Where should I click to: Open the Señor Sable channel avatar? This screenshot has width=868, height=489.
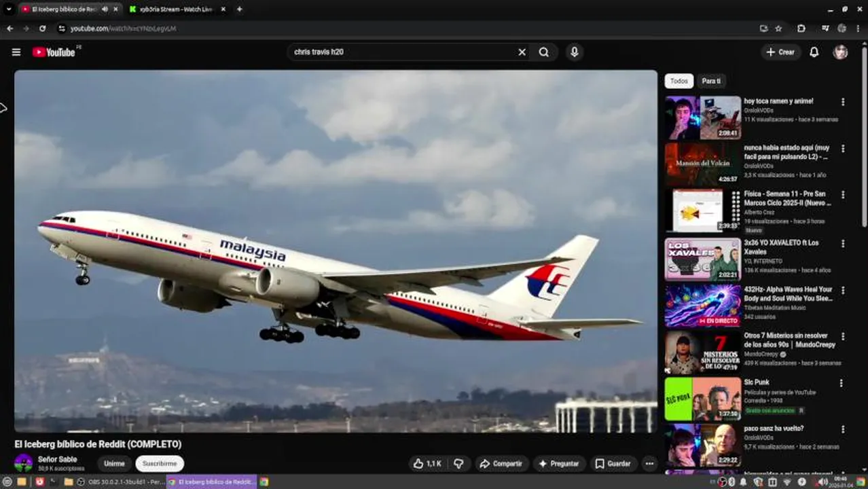pos(24,463)
